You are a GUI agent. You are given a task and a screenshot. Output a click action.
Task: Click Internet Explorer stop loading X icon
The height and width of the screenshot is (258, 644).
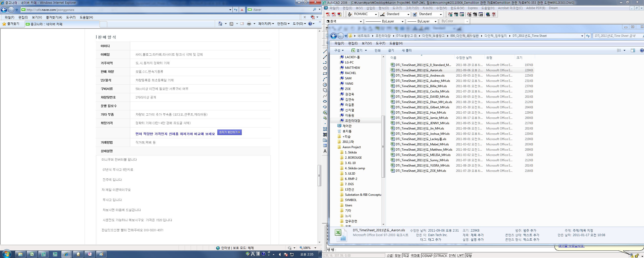(x=242, y=10)
